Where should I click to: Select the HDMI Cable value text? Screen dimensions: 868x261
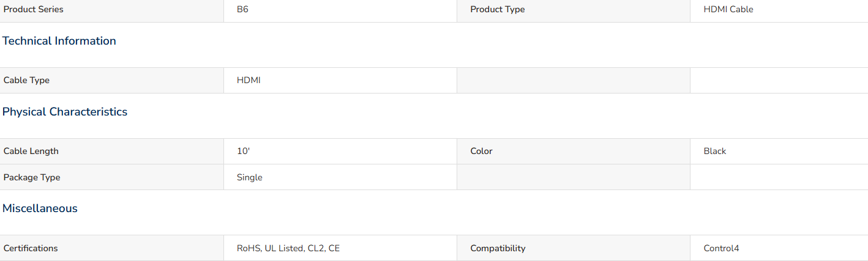click(x=728, y=10)
